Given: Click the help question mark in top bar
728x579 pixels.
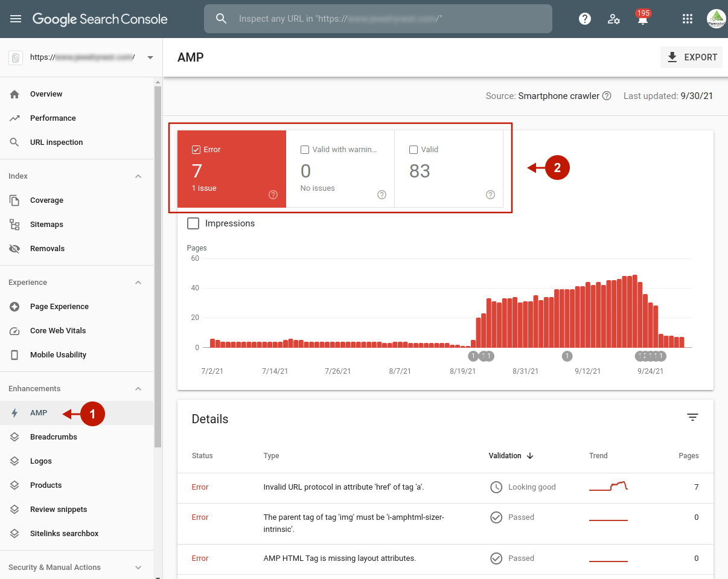Looking at the screenshot, I should tap(584, 19).
